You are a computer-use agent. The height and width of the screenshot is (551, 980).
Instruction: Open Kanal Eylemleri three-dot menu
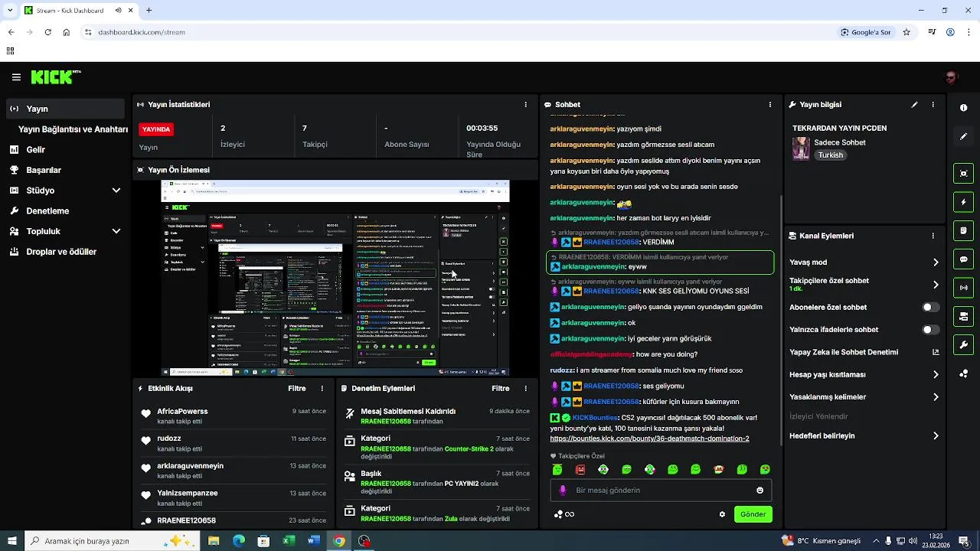click(933, 236)
